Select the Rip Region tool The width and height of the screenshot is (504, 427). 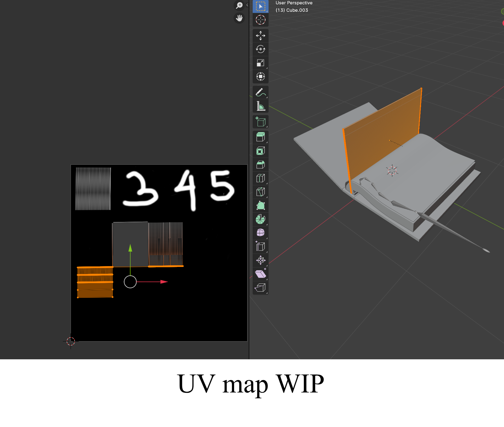[x=260, y=288]
